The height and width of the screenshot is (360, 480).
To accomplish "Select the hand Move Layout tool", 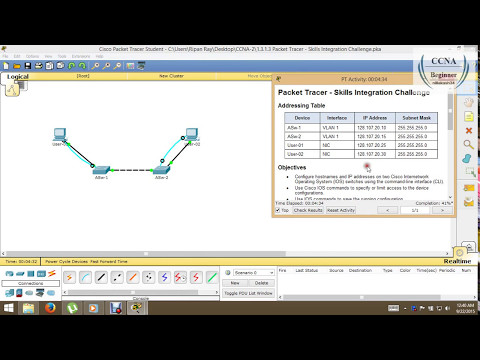I will 469,102.
